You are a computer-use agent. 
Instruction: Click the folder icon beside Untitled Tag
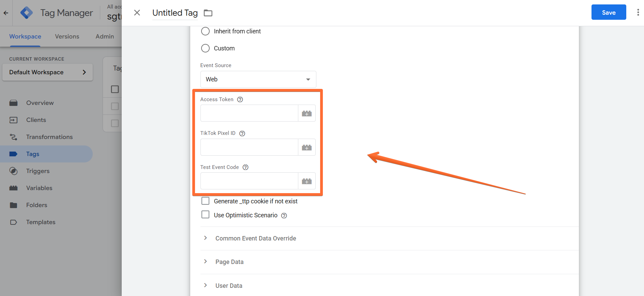coord(208,13)
